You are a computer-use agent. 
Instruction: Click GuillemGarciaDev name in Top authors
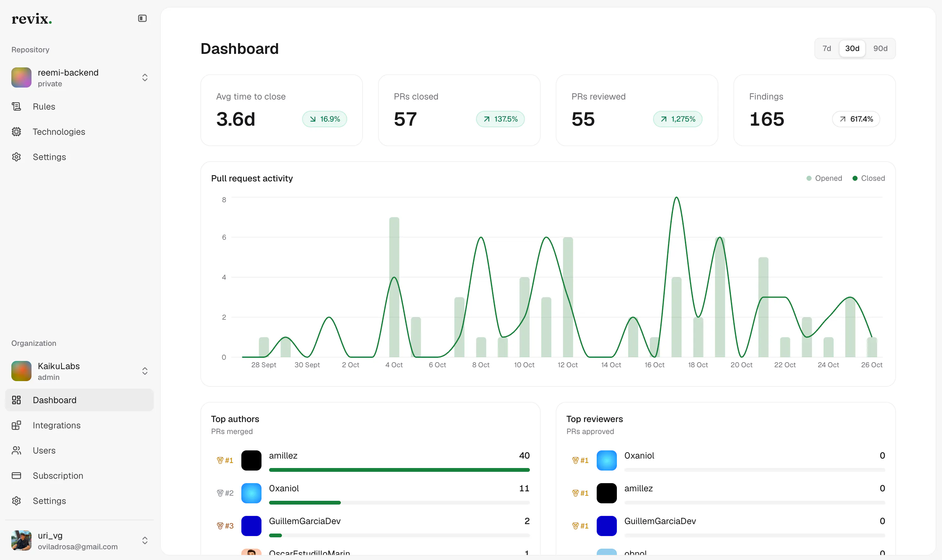305,521
